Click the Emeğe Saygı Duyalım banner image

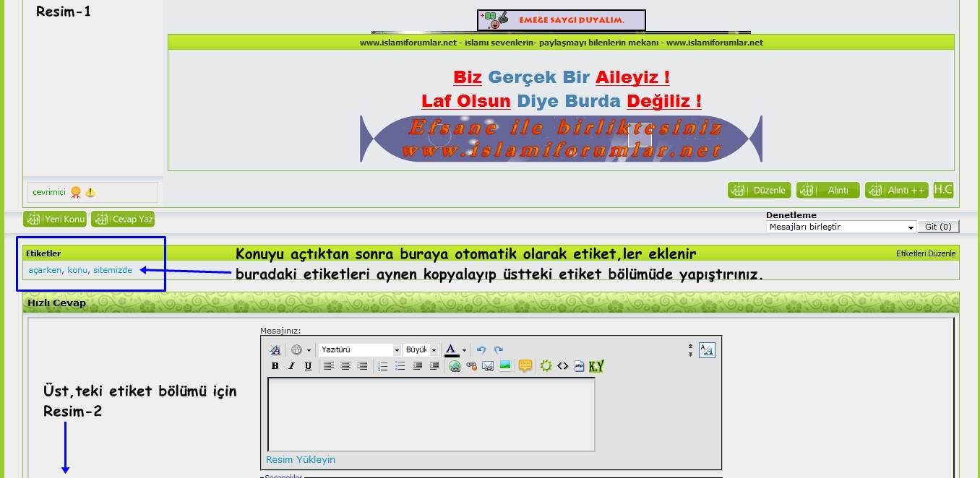[561, 20]
